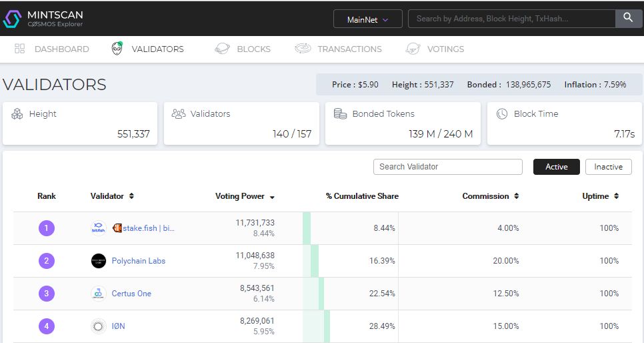644x343 pixels.
Task: Open the Validators tab
Action: point(158,49)
